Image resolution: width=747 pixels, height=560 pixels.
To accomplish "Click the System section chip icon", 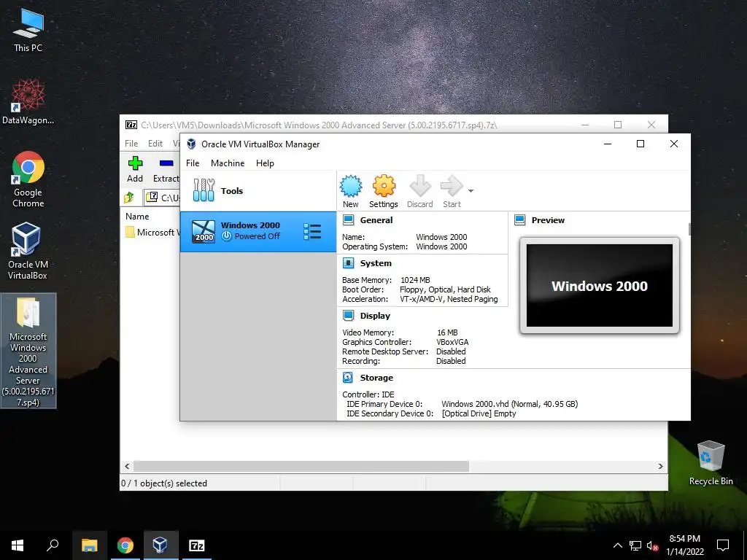I will tap(348, 262).
